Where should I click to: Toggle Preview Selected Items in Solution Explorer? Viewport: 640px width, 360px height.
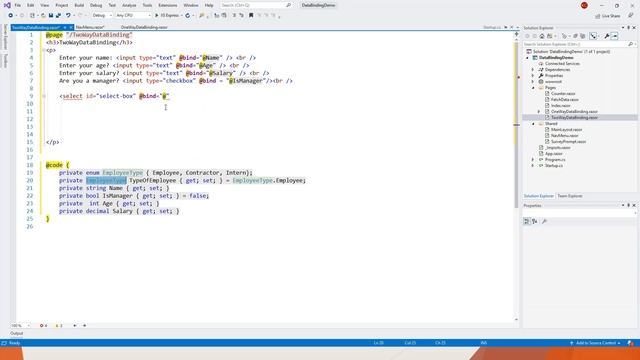click(615, 36)
